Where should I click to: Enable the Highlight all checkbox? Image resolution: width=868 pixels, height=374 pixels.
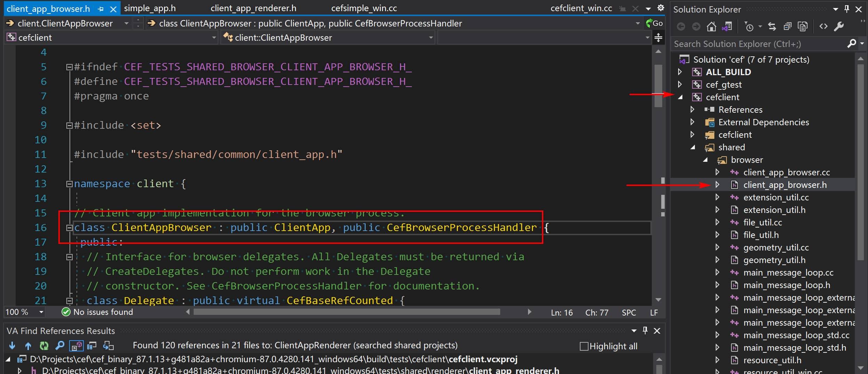584,346
